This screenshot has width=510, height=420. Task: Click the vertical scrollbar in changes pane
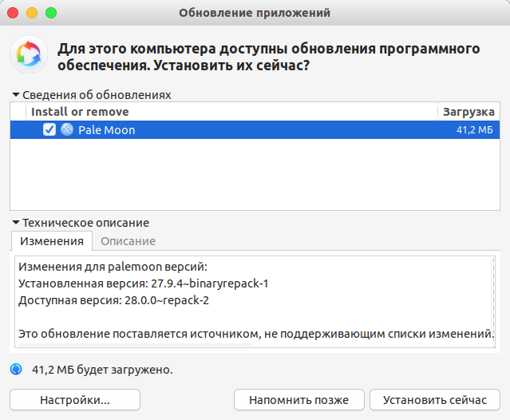coord(493,302)
